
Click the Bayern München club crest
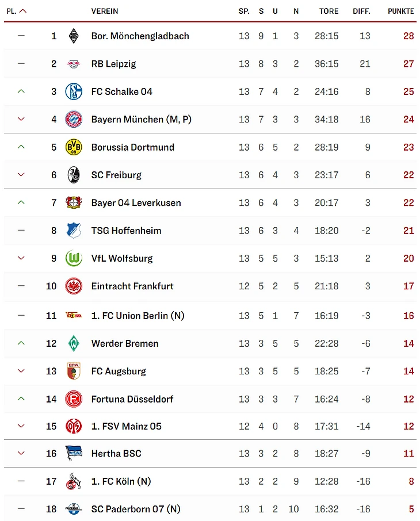pyautogui.click(x=73, y=120)
